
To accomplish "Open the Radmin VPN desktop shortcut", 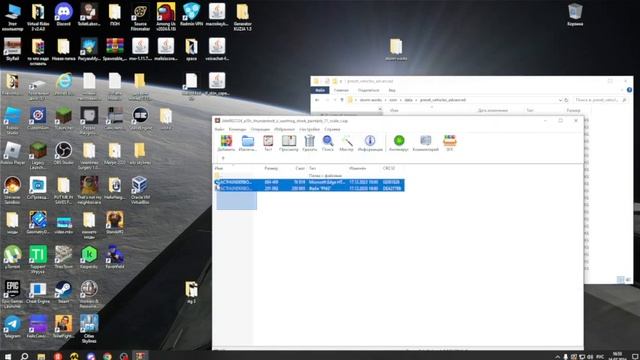I will coord(191,15).
